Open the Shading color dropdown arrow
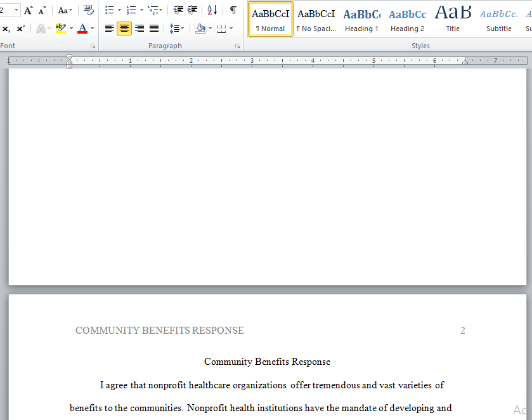Image resolution: width=532 pixels, height=420 pixels. coord(210,29)
